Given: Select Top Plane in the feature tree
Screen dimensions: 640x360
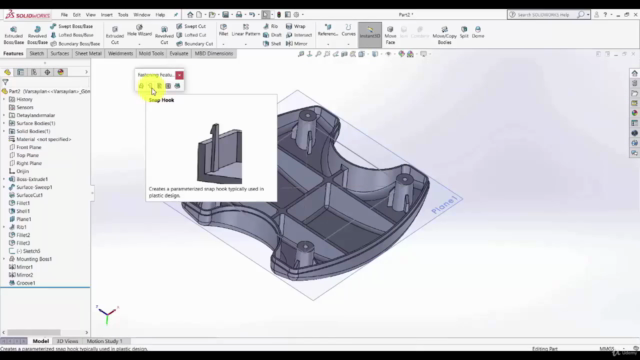Looking at the screenshot, I should click(24, 155).
